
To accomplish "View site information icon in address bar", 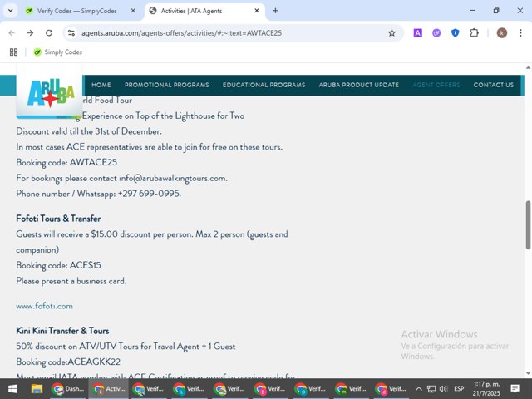I will [71, 33].
